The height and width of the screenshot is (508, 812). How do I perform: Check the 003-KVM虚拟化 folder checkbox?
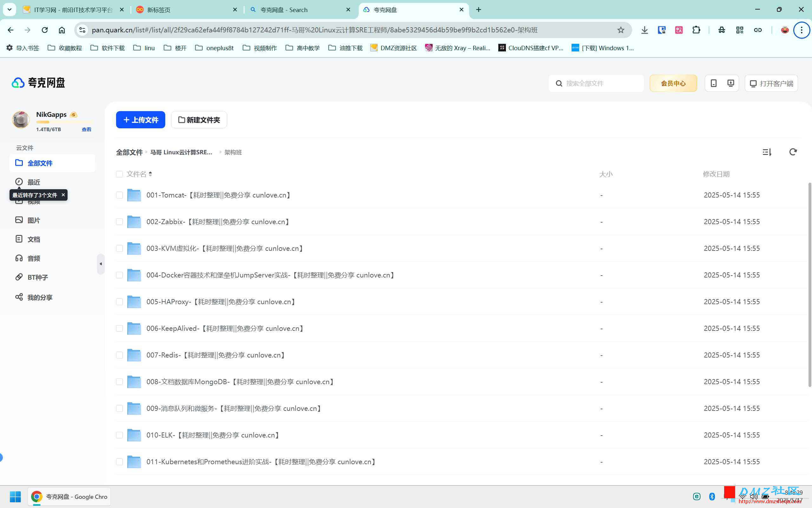tap(119, 248)
